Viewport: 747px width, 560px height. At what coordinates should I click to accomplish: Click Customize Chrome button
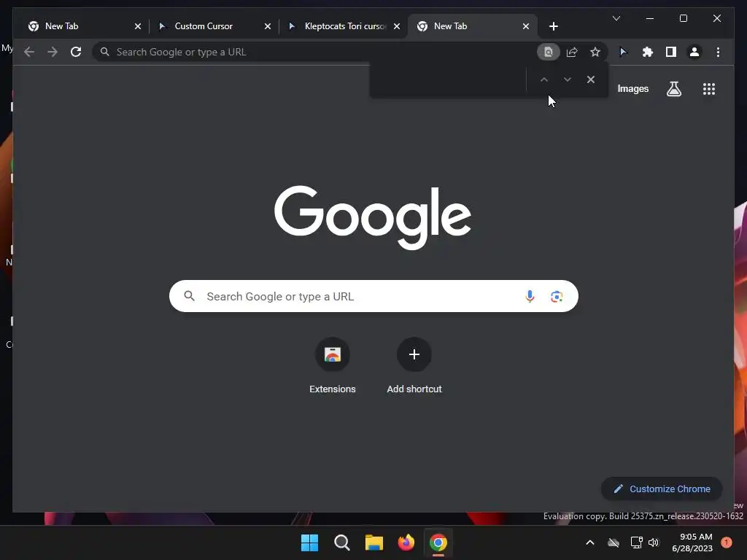tap(662, 489)
